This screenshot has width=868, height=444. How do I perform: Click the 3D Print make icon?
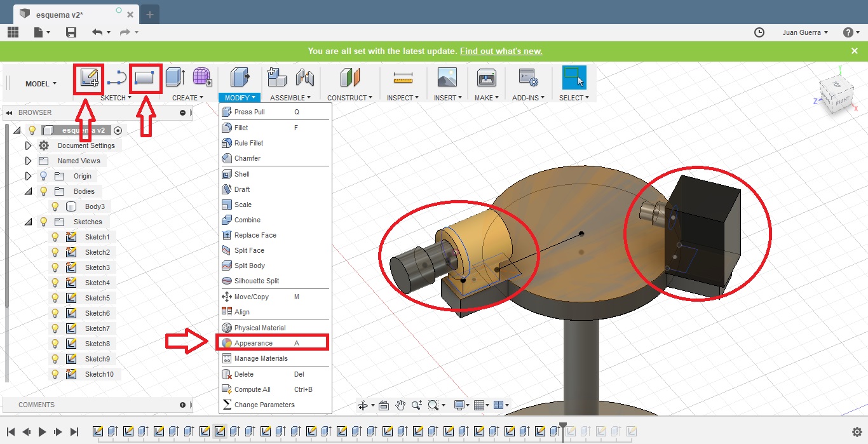(x=487, y=77)
